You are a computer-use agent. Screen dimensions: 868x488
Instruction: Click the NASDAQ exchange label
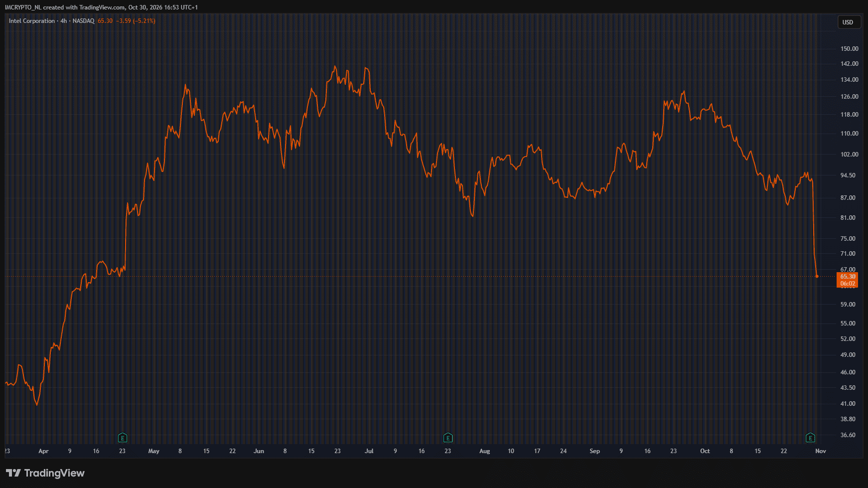(83, 21)
